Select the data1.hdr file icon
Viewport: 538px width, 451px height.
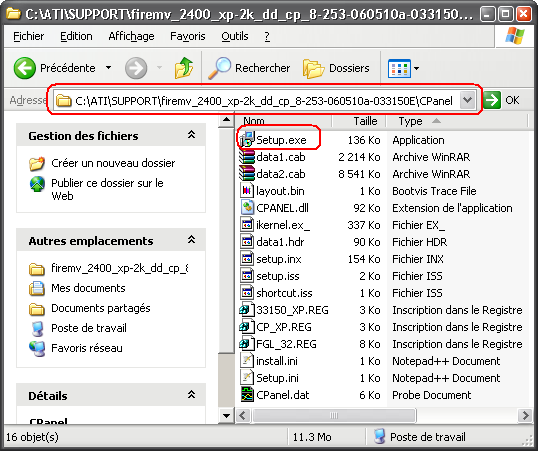[247, 242]
